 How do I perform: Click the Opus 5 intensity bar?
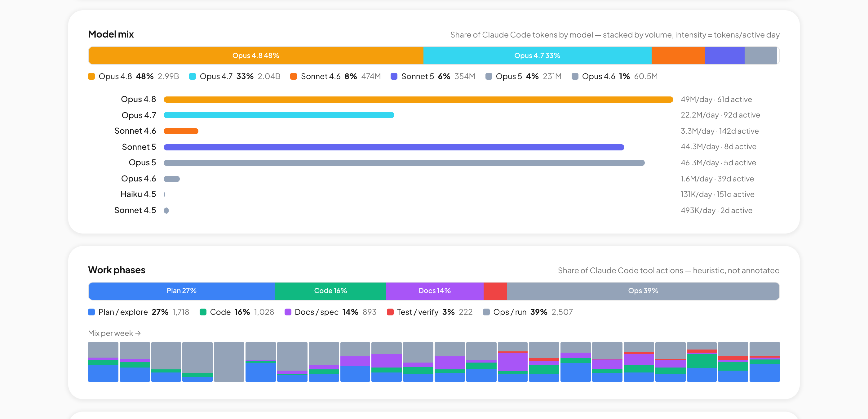coord(404,163)
